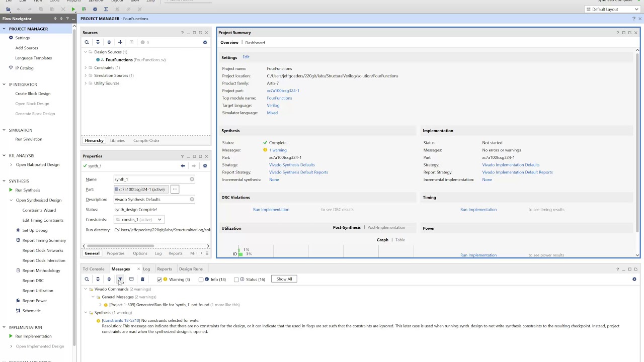The height and width of the screenshot is (362, 644).
Task: Collapse all in the Sources panel
Action: [98, 42]
